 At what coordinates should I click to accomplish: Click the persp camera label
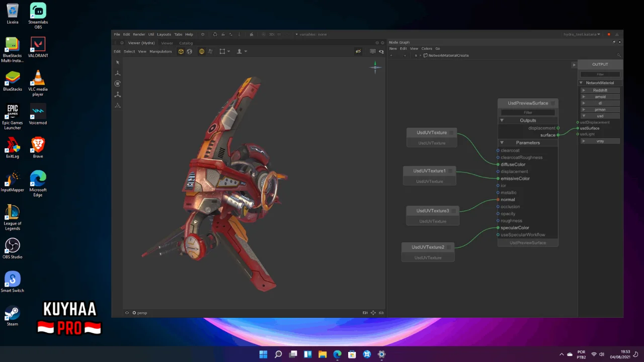pos(142,313)
